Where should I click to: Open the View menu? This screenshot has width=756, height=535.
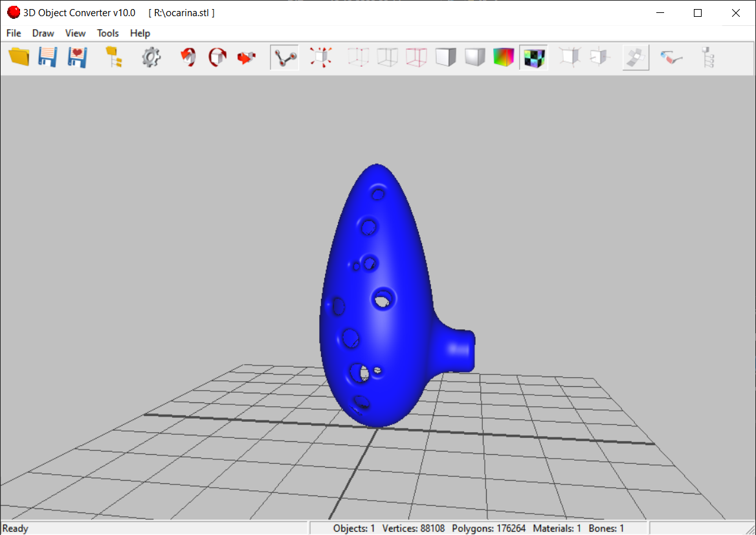point(75,33)
